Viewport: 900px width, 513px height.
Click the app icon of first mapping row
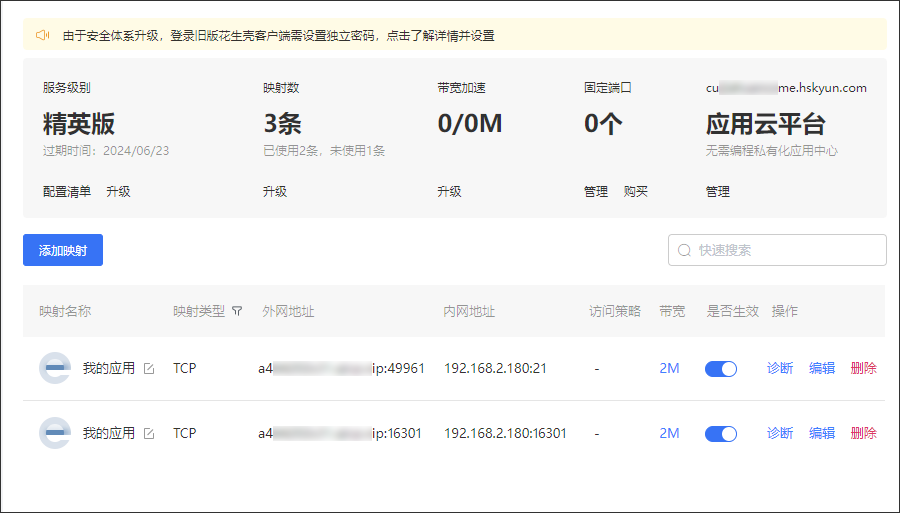coord(55,368)
